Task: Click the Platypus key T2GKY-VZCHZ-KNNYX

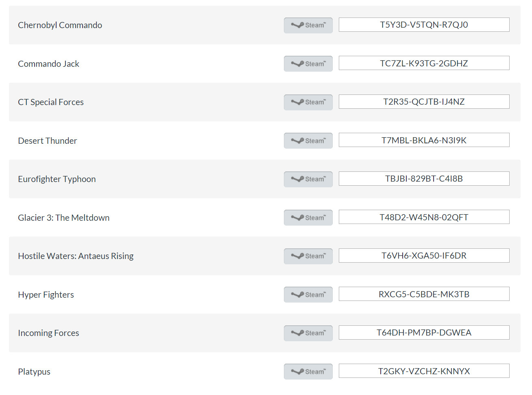Action: click(424, 371)
